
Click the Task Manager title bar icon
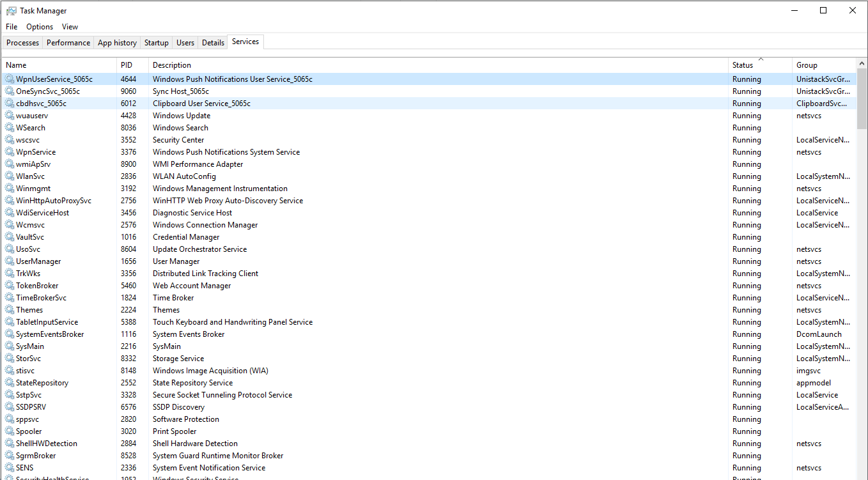pyautogui.click(x=11, y=11)
